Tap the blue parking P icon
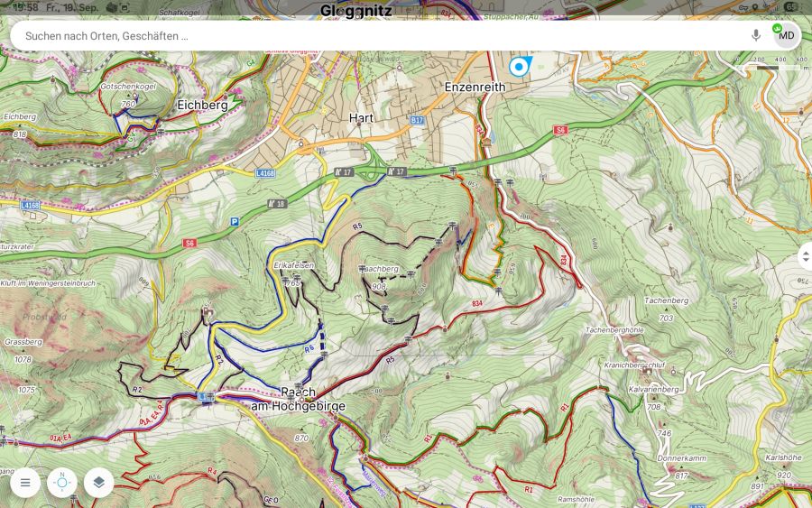Viewport: 812px width, 508px height. [x=235, y=222]
